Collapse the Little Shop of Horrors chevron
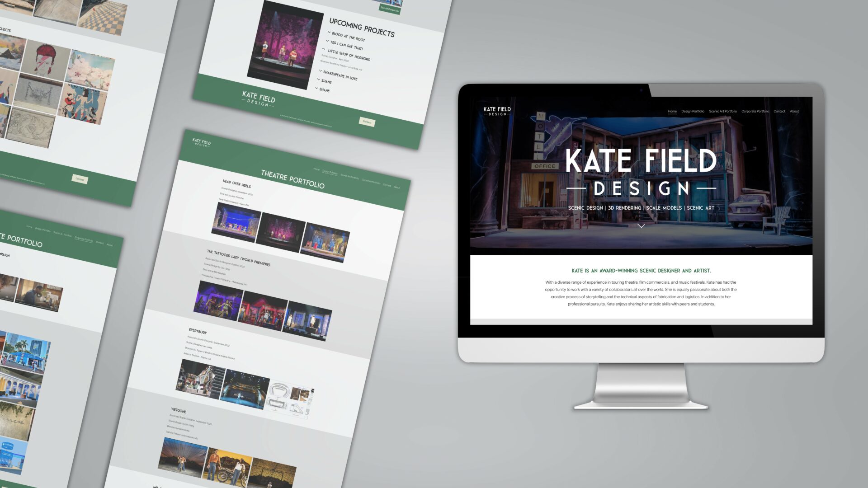 click(x=324, y=49)
